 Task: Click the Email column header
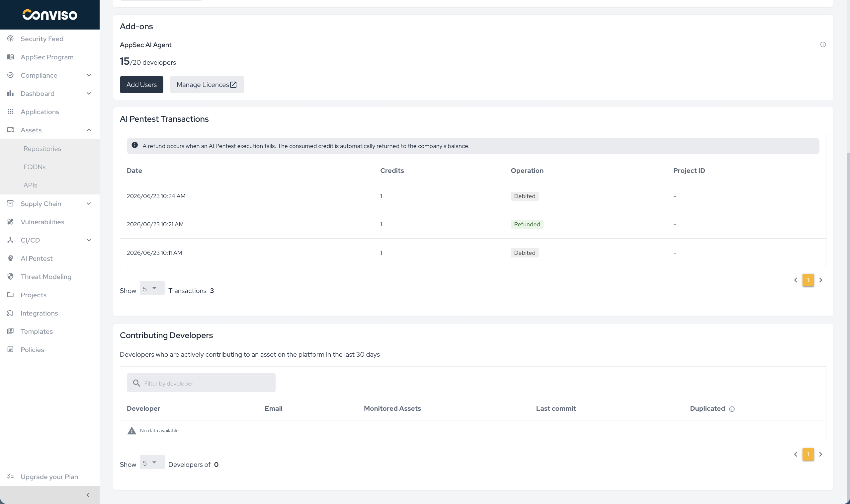pos(273,408)
